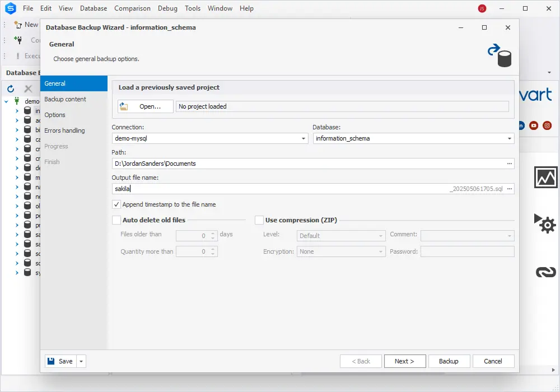Click the Open project button
The height and width of the screenshot is (392, 560).
pyautogui.click(x=146, y=106)
